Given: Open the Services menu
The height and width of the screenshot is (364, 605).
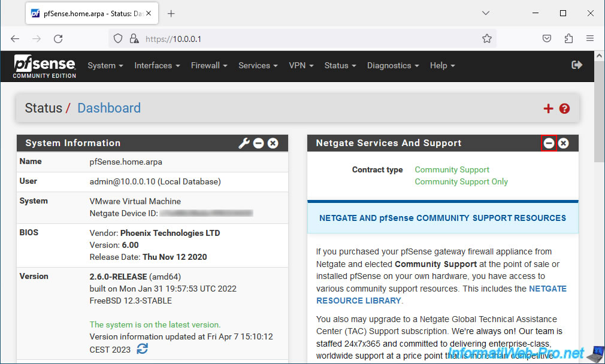Looking at the screenshot, I should click(x=258, y=65).
